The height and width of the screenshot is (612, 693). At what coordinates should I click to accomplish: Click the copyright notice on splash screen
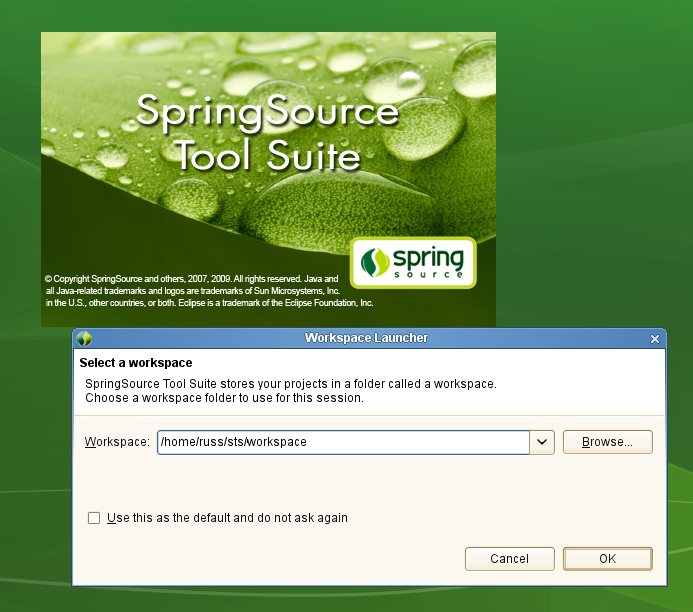click(x=209, y=291)
